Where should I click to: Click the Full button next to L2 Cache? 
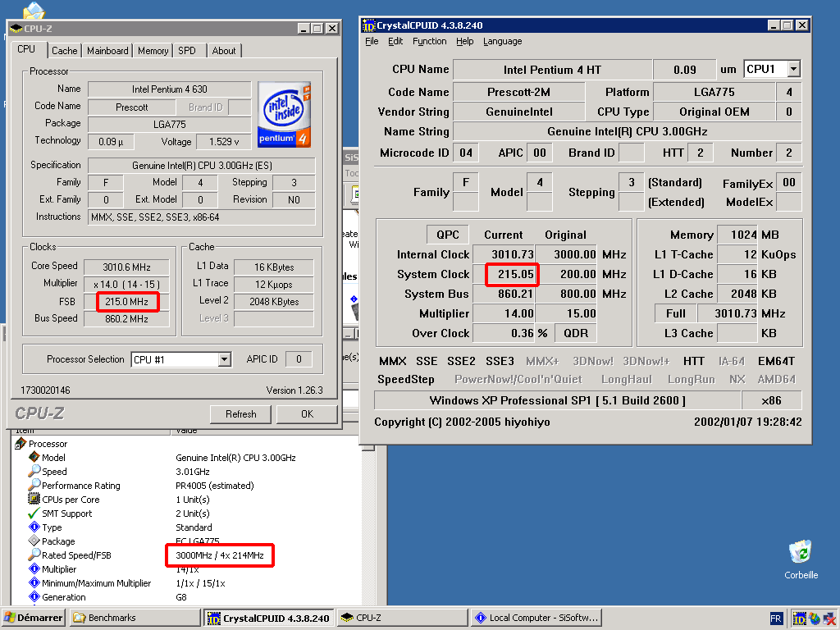[676, 313]
